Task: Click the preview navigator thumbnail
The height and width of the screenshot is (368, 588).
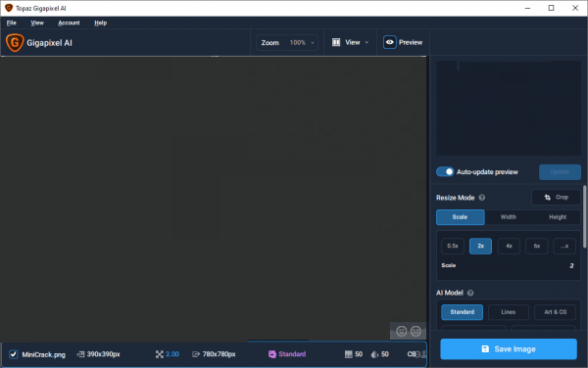Action: (509, 108)
